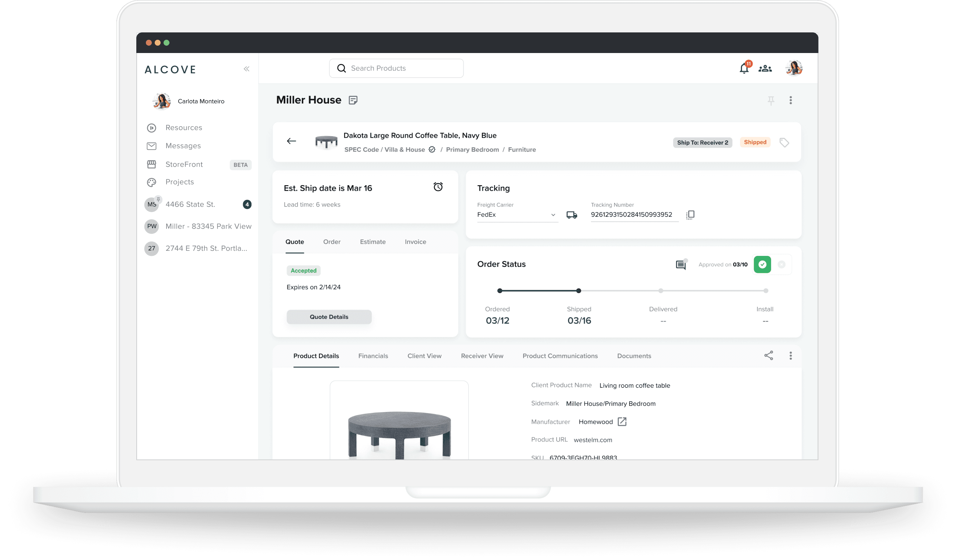Screen dimensions: 956x560
Task: Open the kebab menu beside the pin icon
Action: coord(791,100)
